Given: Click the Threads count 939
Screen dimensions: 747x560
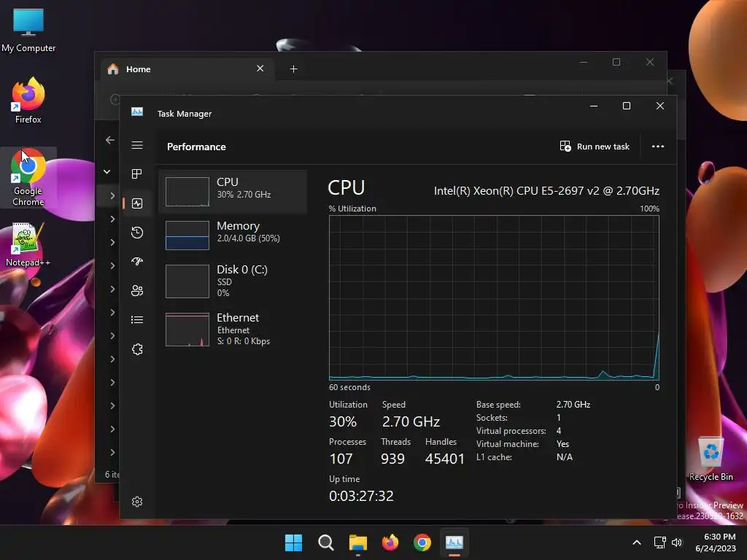Looking at the screenshot, I should 392,459.
